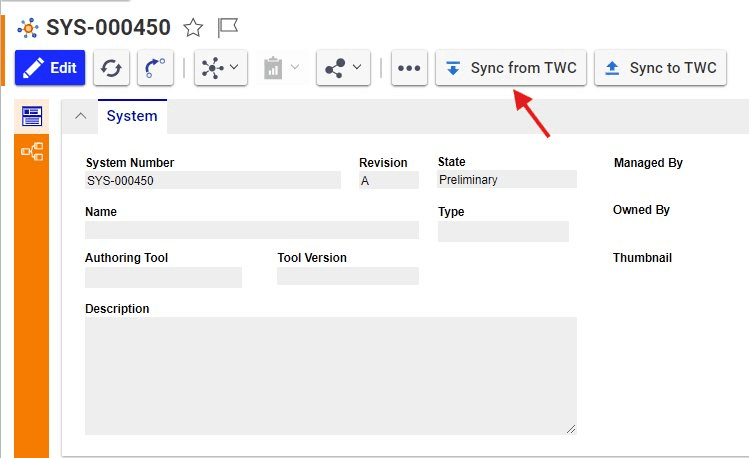Viewport: 749px width, 458px height.
Task: Open the structure tree icon in sidebar
Action: click(x=32, y=152)
